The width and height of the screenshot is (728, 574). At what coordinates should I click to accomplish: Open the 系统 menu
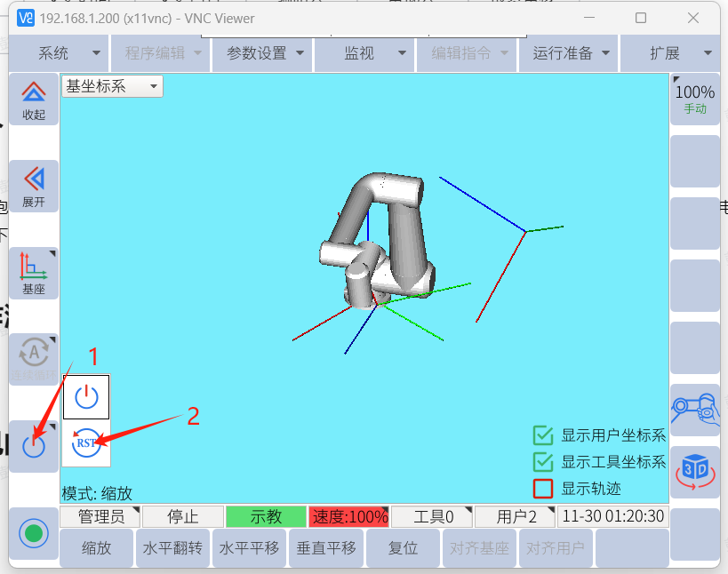[x=59, y=53]
